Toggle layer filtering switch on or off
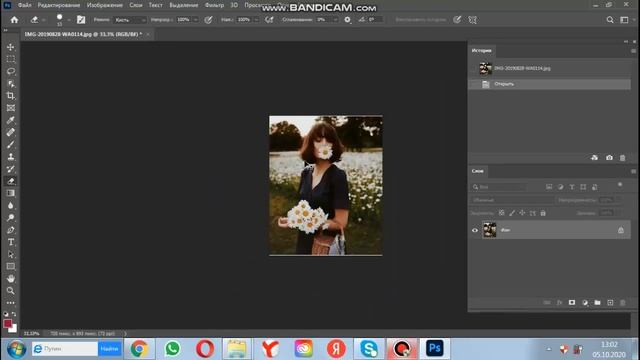This screenshot has width=640, height=360. 620,185
